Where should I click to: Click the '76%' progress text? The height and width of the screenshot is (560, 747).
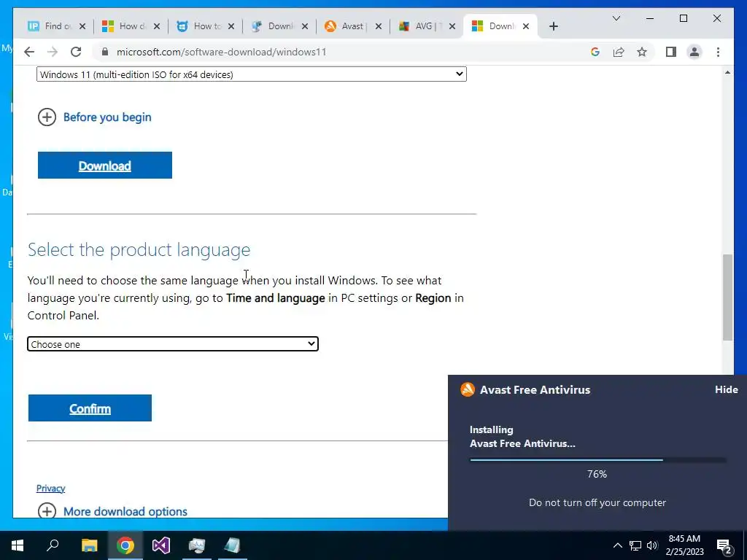click(597, 474)
